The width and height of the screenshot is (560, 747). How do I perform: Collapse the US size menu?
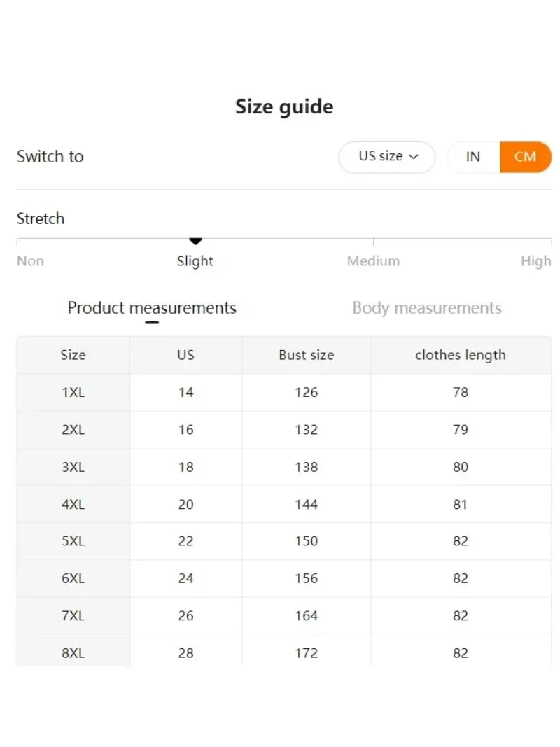(x=386, y=157)
